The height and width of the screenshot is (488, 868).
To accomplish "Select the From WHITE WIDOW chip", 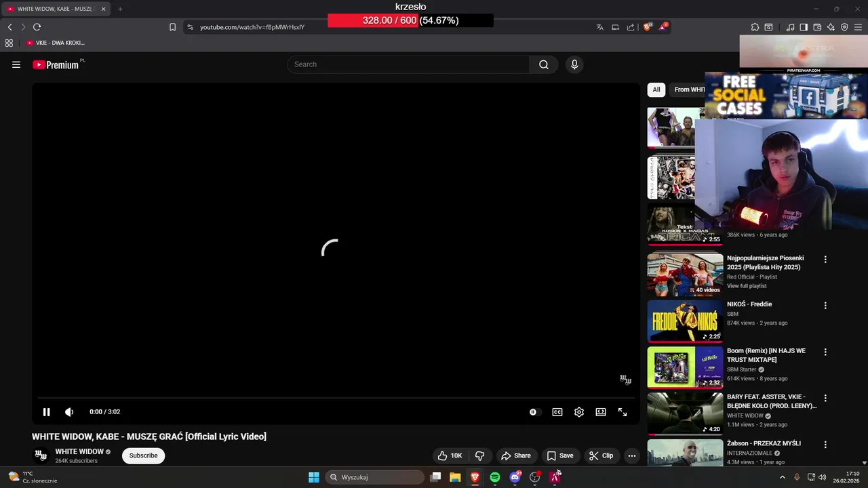I will pos(689,89).
